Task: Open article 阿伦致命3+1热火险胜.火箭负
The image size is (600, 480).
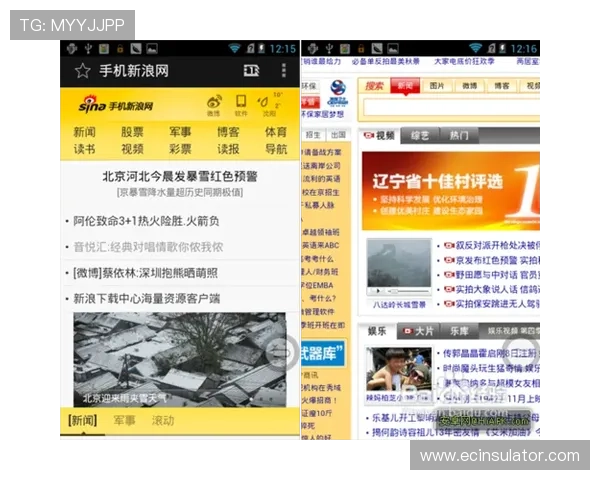Action: 146,221
